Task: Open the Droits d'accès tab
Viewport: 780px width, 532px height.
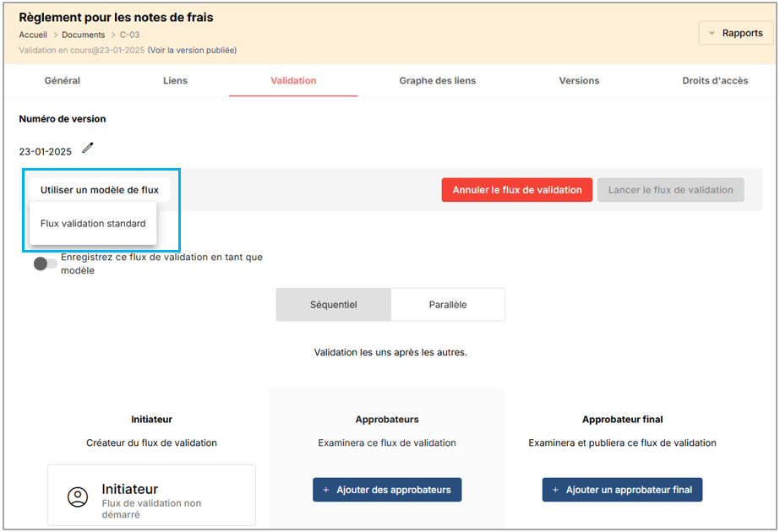Action: pyautogui.click(x=715, y=81)
